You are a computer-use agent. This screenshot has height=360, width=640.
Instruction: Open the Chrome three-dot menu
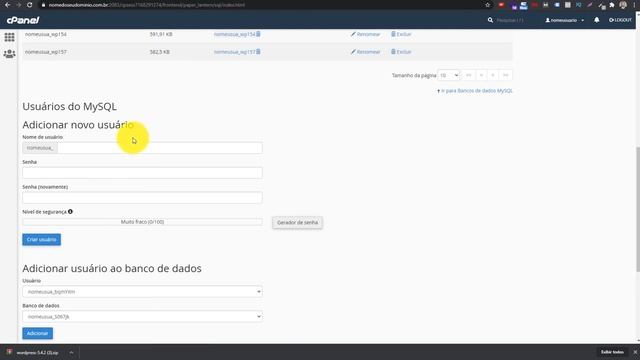coord(634,5)
